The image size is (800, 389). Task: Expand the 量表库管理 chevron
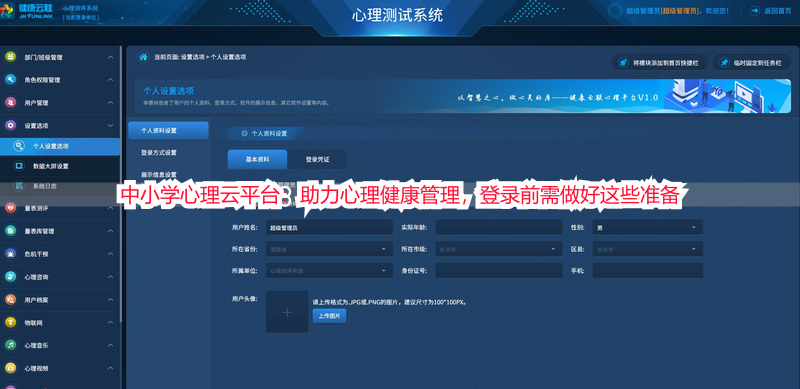pos(110,231)
